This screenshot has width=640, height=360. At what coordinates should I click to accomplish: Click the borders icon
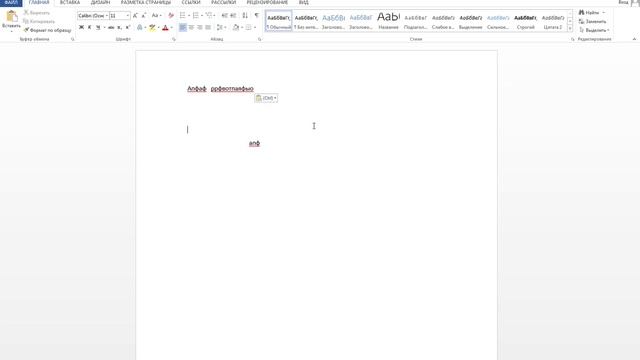point(249,27)
